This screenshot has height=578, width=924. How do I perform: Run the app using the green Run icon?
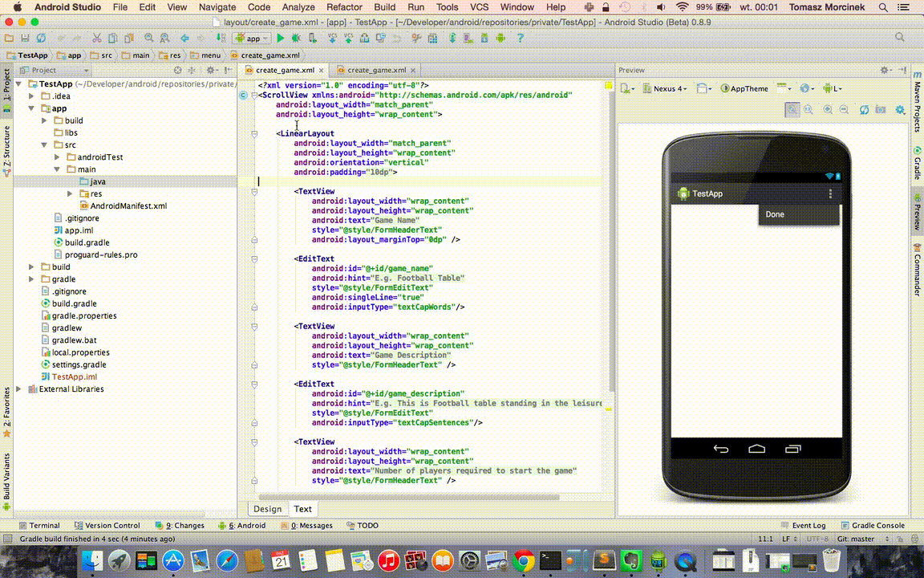[281, 37]
